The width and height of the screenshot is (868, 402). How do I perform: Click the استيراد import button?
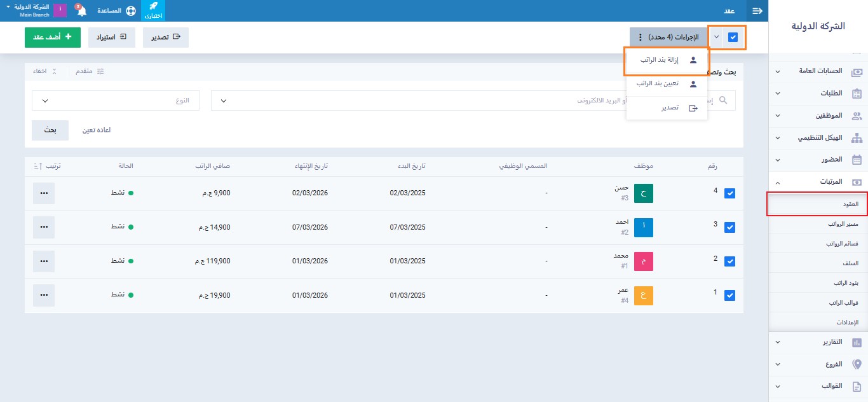[x=112, y=38]
